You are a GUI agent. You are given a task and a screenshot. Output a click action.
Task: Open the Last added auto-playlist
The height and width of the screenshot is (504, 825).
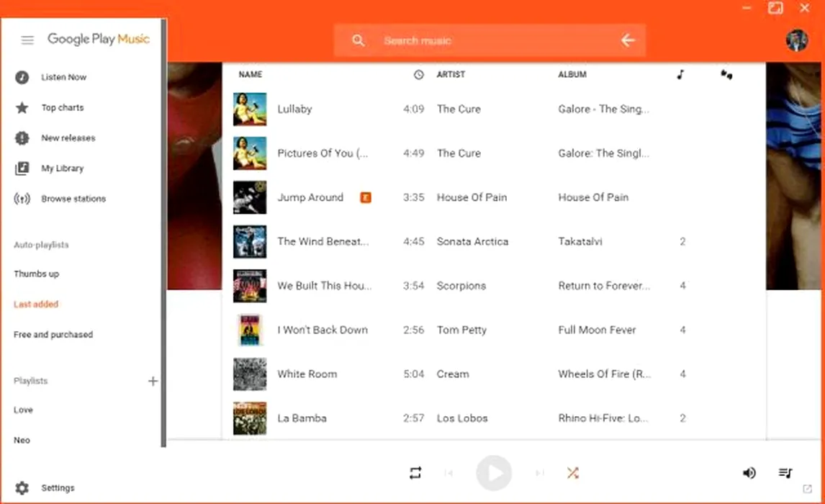tap(36, 304)
